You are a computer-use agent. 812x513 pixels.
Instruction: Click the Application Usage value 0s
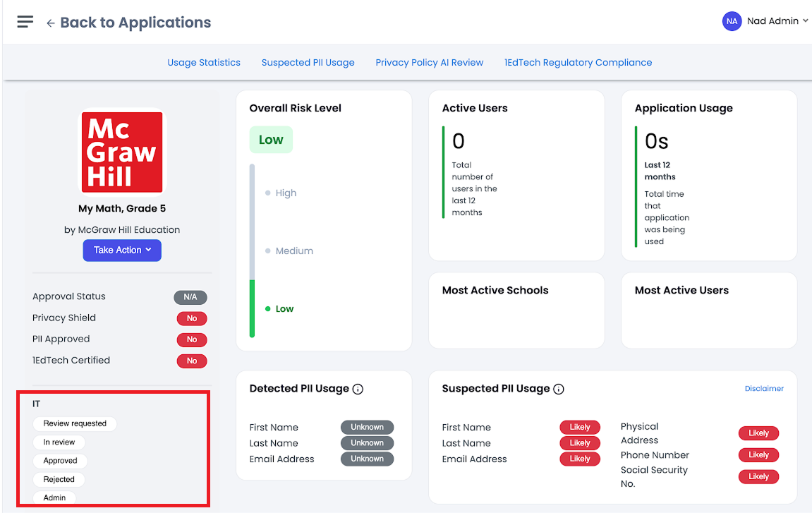point(657,141)
